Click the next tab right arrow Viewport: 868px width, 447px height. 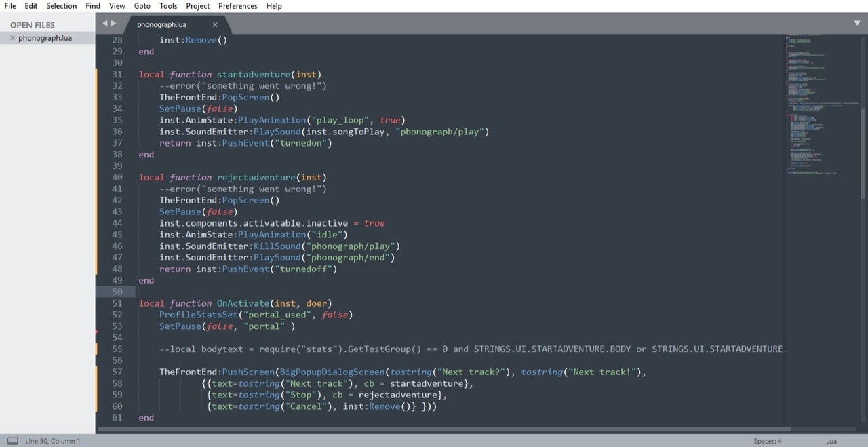point(113,24)
